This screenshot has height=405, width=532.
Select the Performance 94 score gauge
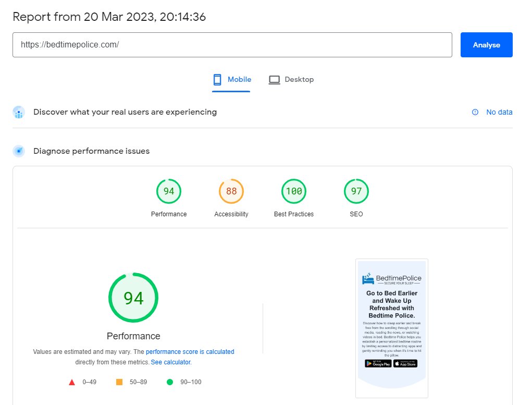169,191
